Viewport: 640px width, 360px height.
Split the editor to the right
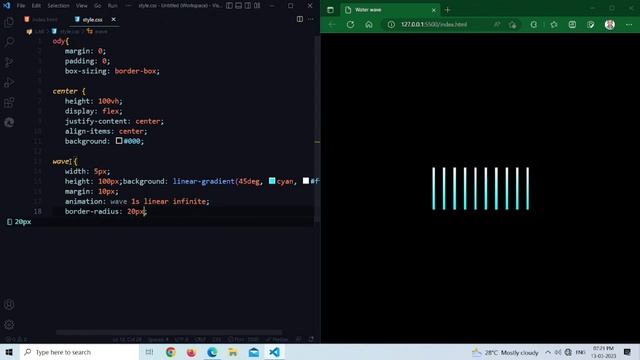point(300,19)
